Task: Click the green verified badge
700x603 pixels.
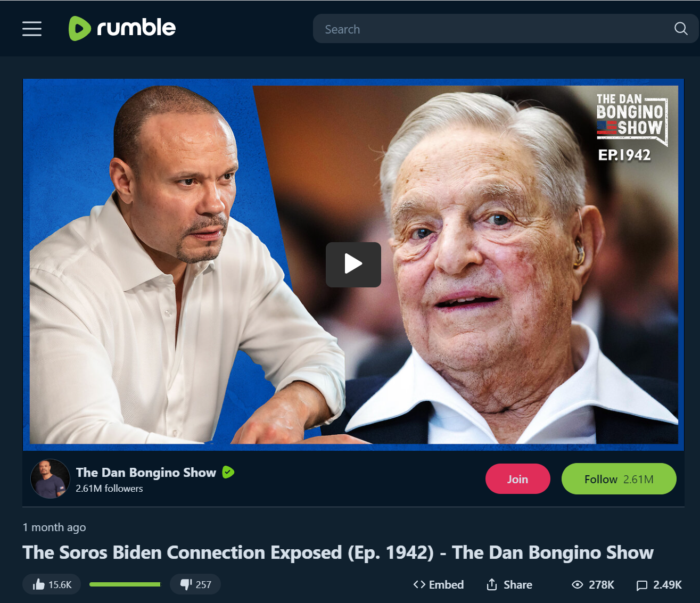Action: tap(228, 472)
